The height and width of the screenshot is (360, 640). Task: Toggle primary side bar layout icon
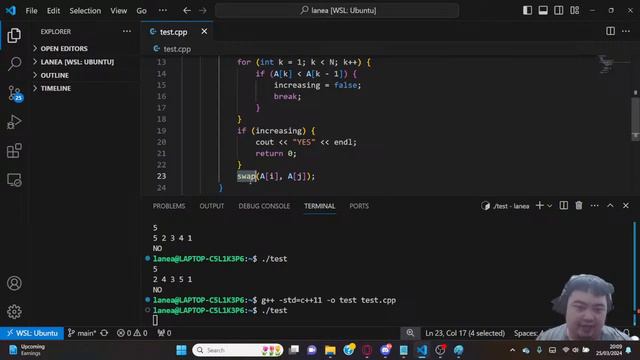click(527, 10)
